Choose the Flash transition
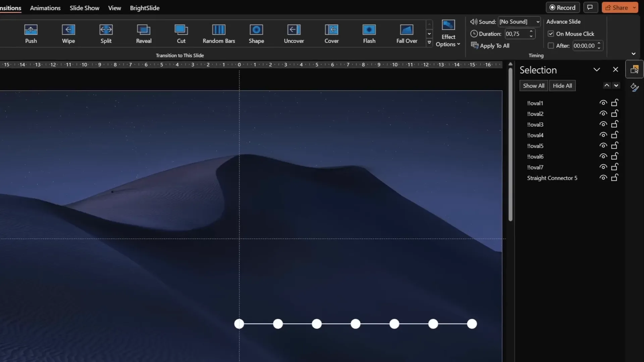The height and width of the screenshot is (362, 644). (369, 34)
